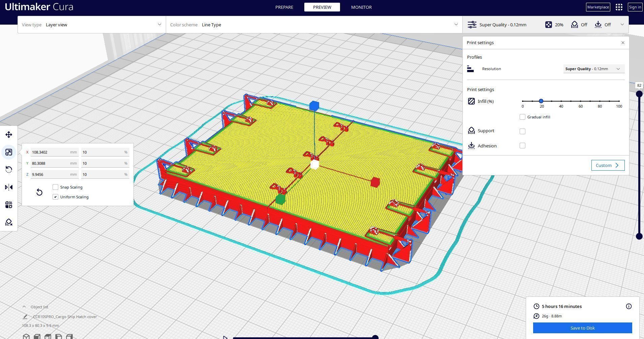Open Per Model Settings tool
644x339 pixels.
(9, 205)
